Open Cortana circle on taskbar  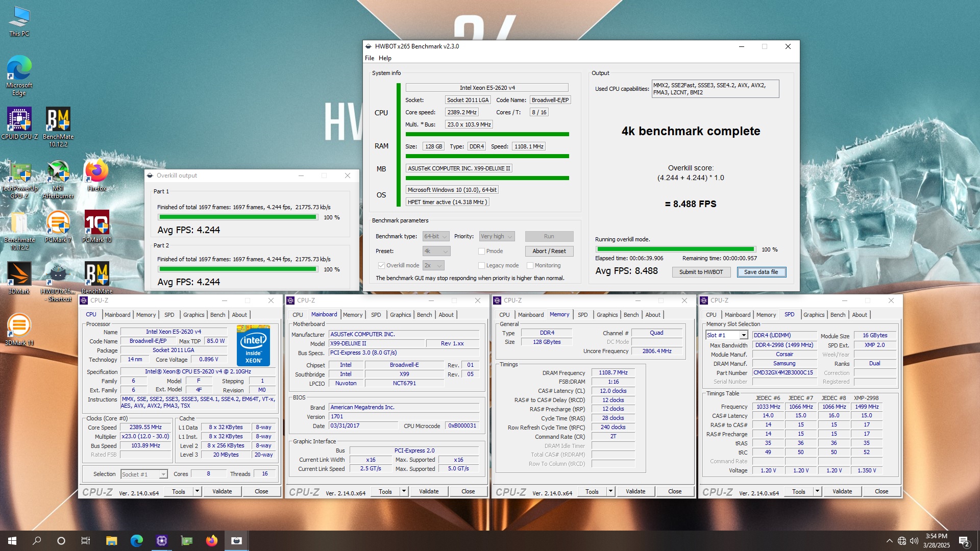(61, 541)
